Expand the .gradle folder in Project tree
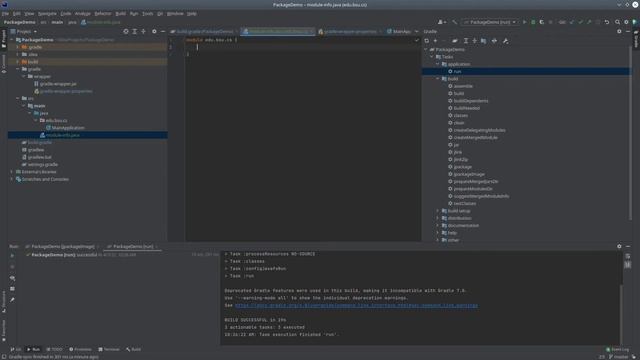The height and width of the screenshot is (360, 640). pyautogui.click(x=18, y=47)
